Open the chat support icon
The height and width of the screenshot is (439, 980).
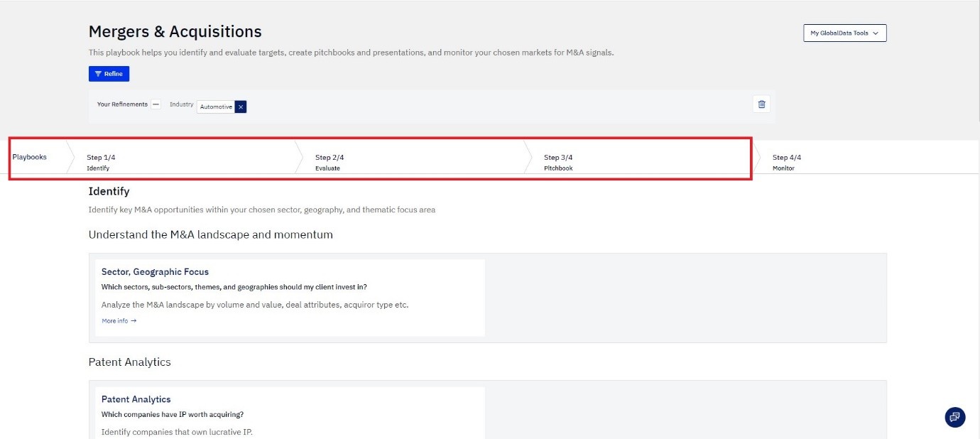(x=954, y=417)
